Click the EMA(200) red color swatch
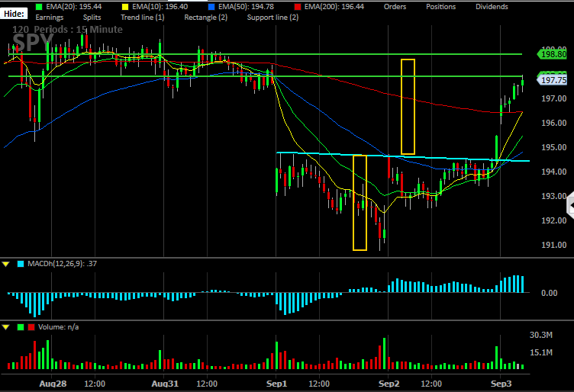 (x=298, y=7)
